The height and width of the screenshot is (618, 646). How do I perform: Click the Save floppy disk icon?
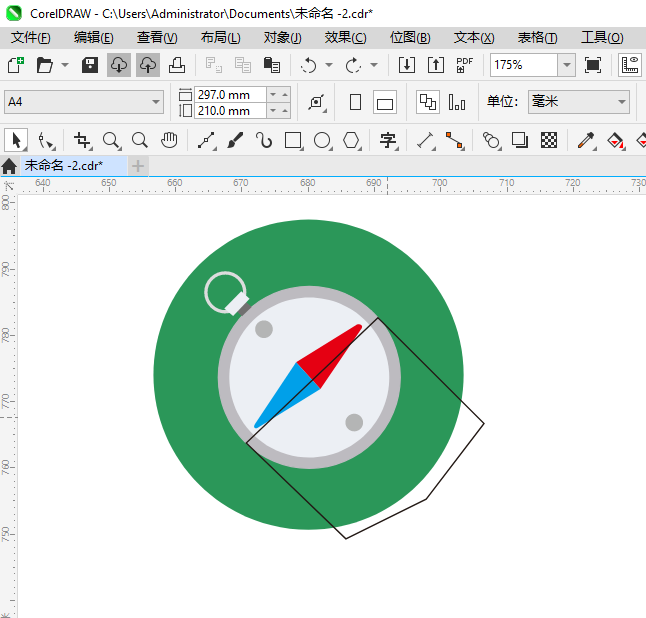(90, 65)
